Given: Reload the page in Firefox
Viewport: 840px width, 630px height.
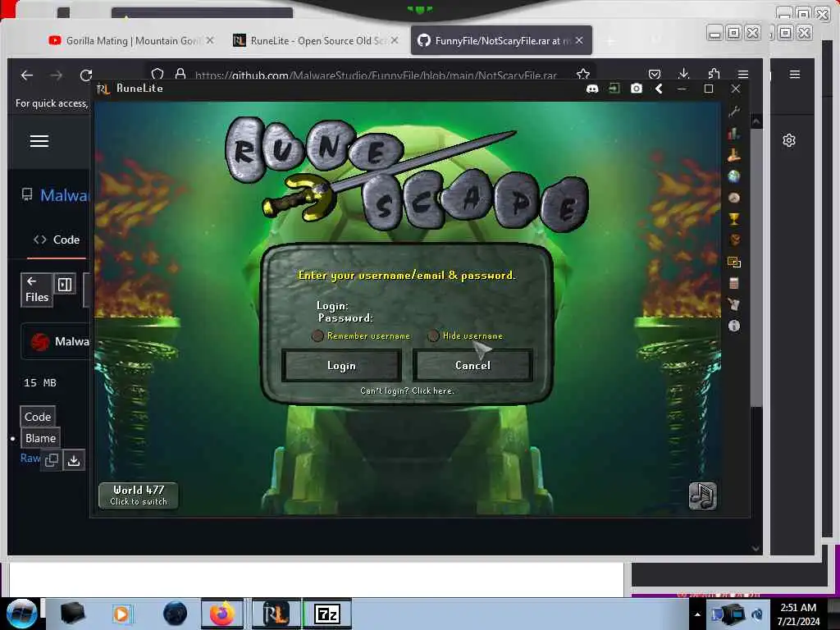Looking at the screenshot, I should click(86, 75).
